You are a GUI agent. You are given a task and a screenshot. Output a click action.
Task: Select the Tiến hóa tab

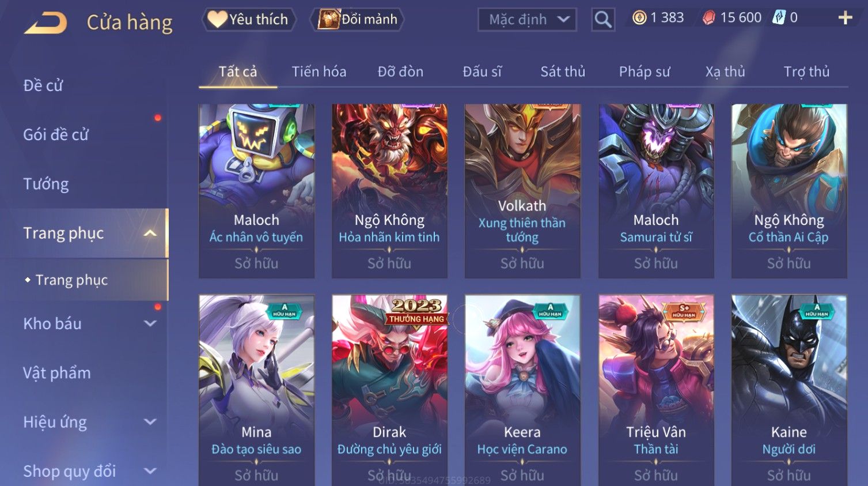(319, 71)
